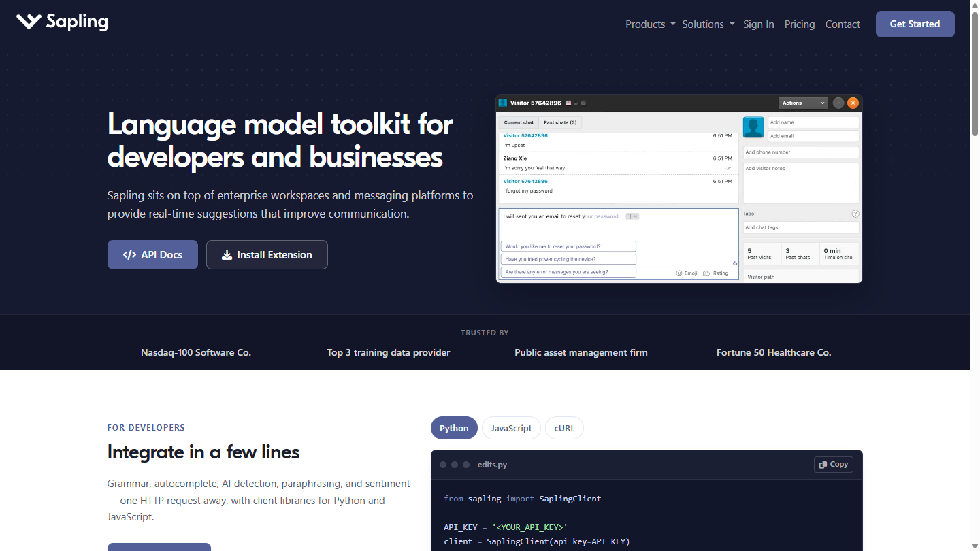Screen dimensions: 980x551
Task: Expand the Solutions menu
Action: [708, 24]
